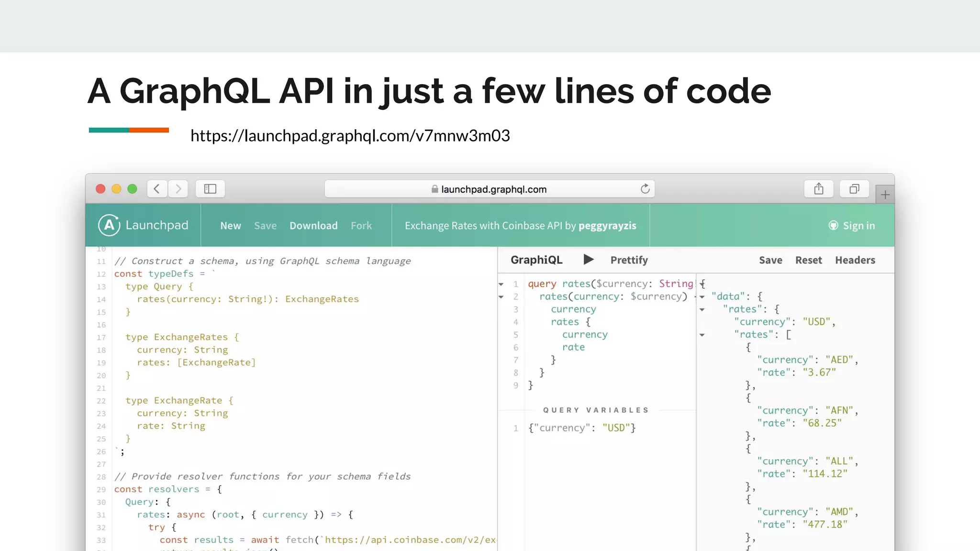Open the Safari share icon

(x=819, y=189)
